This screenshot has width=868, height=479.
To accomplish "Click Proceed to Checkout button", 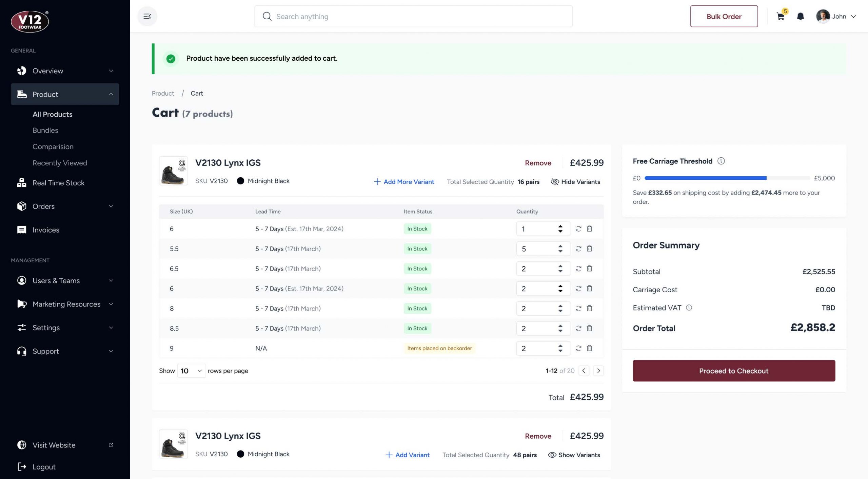I will click(734, 371).
